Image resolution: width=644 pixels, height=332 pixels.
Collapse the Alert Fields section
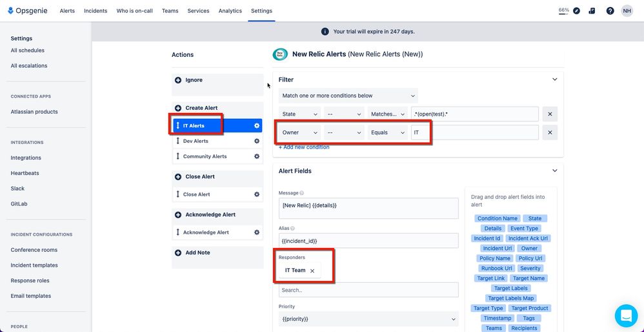555,171
